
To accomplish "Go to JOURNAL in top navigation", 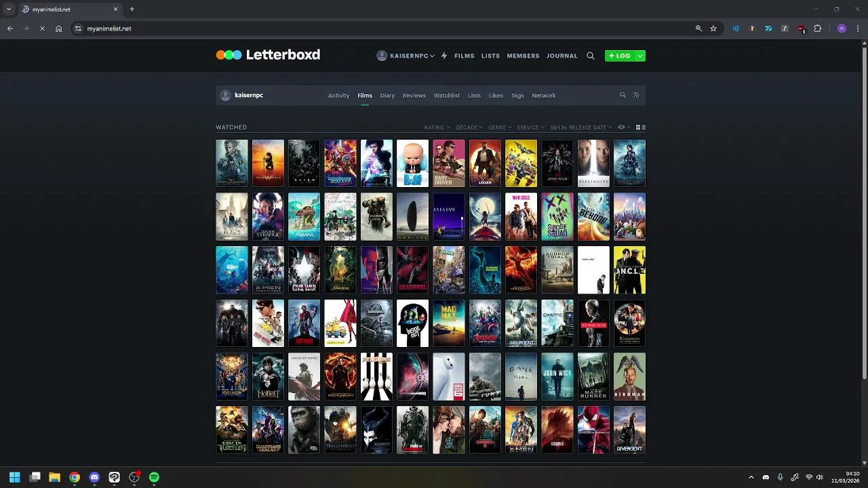I will [x=562, y=56].
